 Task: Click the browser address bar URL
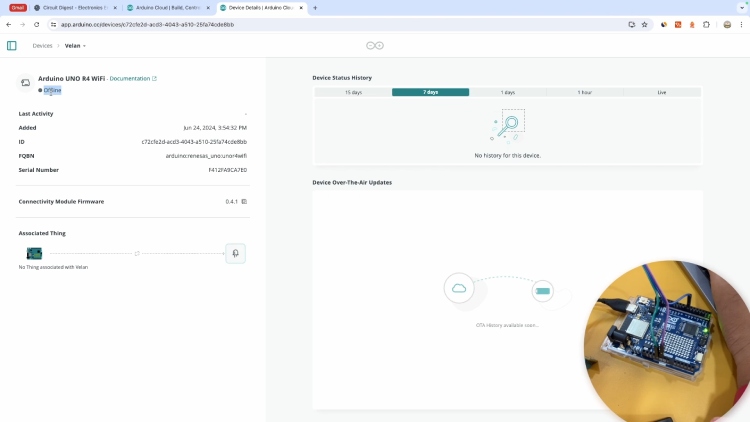pyautogui.click(x=147, y=24)
